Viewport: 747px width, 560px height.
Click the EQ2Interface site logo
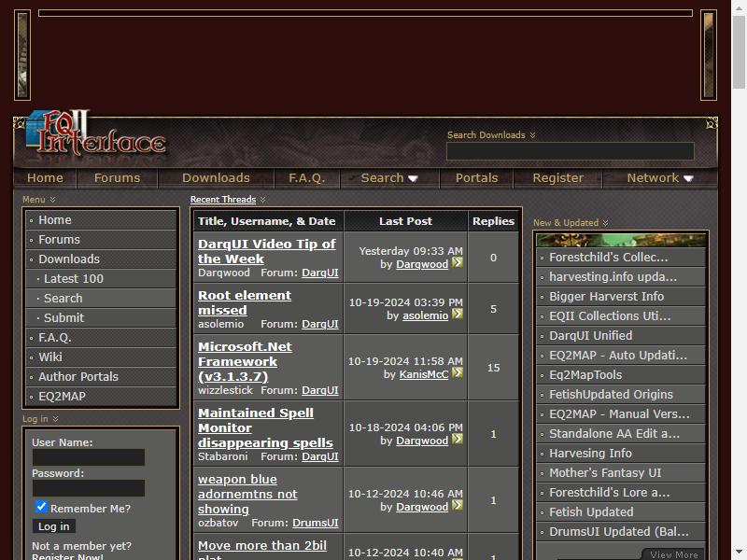[x=95, y=134]
